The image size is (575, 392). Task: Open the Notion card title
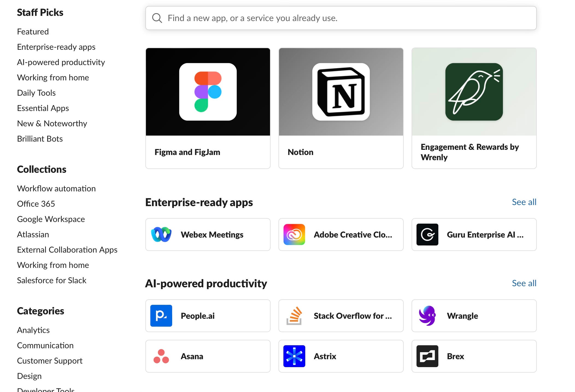(x=301, y=152)
